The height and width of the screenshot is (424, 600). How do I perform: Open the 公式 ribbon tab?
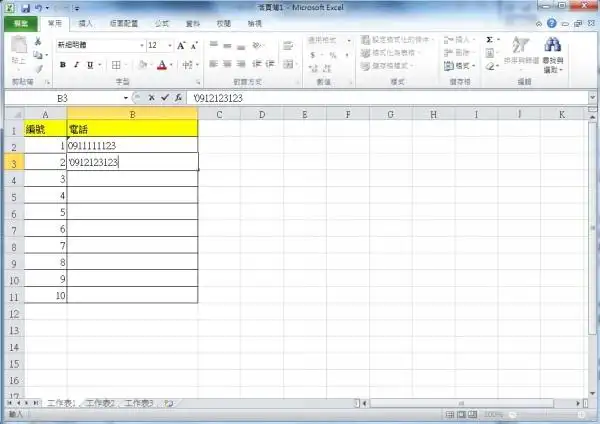[x=161, y=21]
